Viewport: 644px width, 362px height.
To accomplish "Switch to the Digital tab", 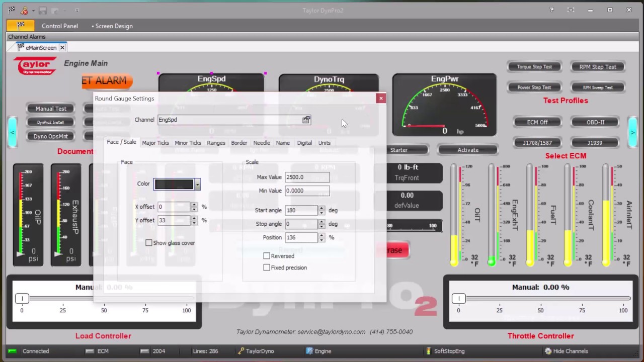I will pyautogui.click(x=304, y=143).
